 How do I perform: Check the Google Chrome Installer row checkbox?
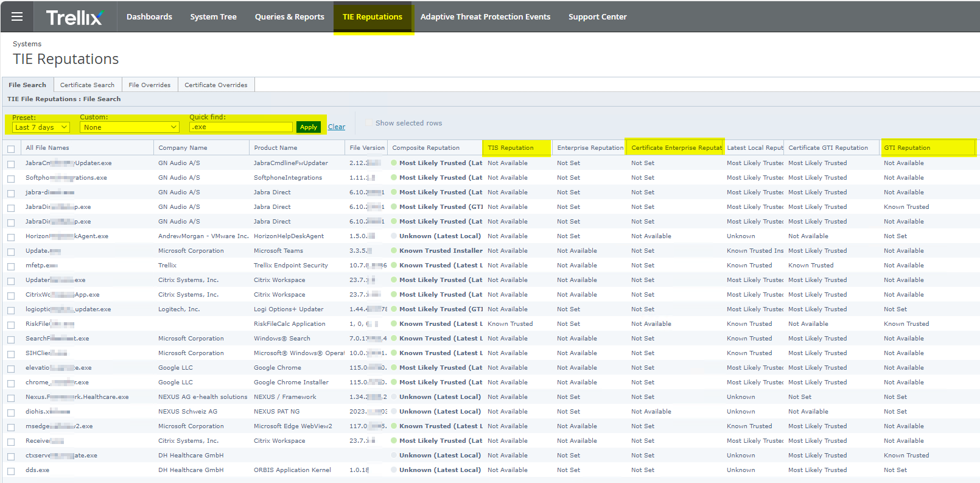[11, 383]
